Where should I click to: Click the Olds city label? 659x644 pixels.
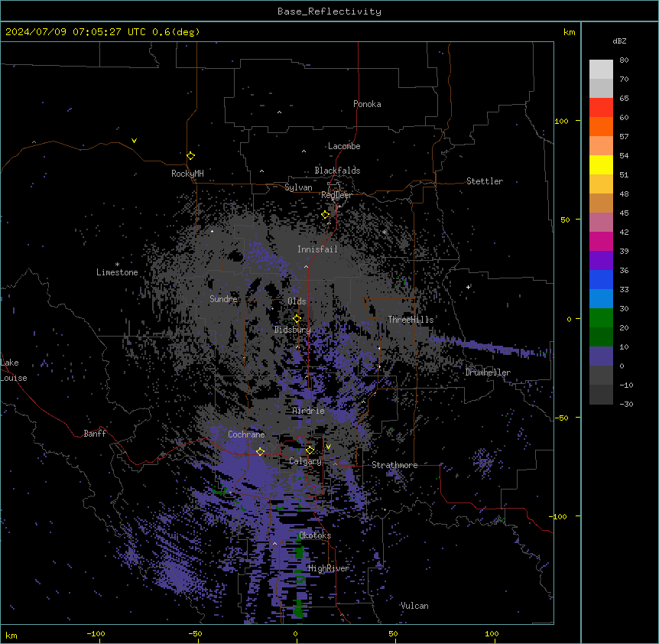(297, 301)
